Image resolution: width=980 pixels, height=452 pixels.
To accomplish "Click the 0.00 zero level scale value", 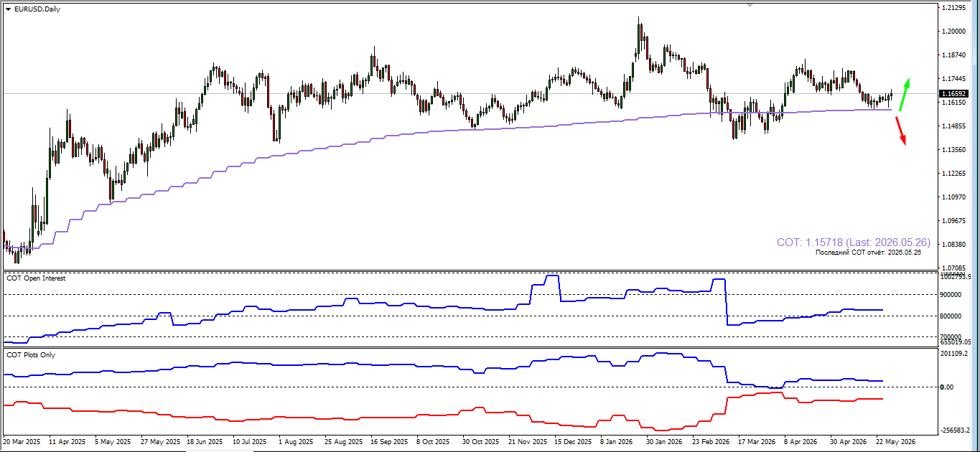I will [x=948, y=387].
